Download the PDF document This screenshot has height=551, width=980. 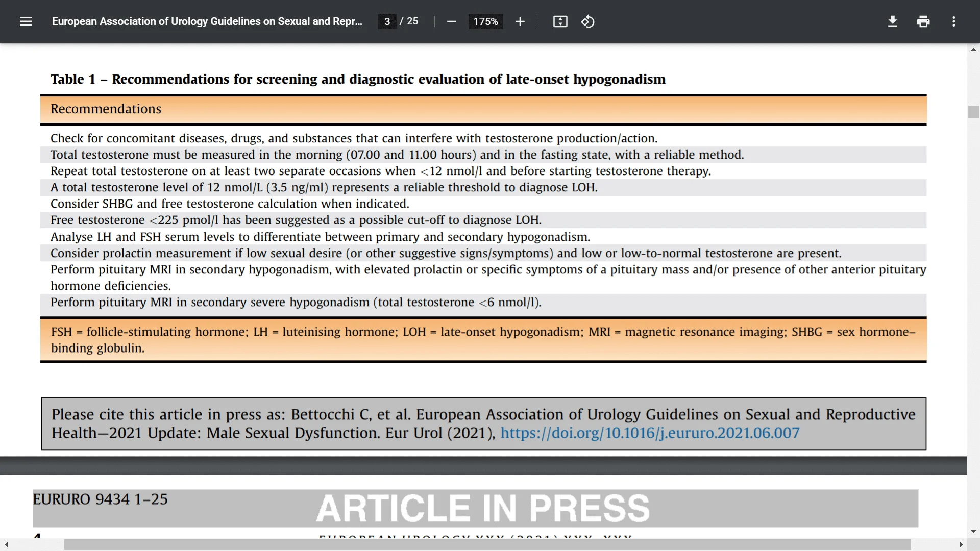[x=893, y=21]
